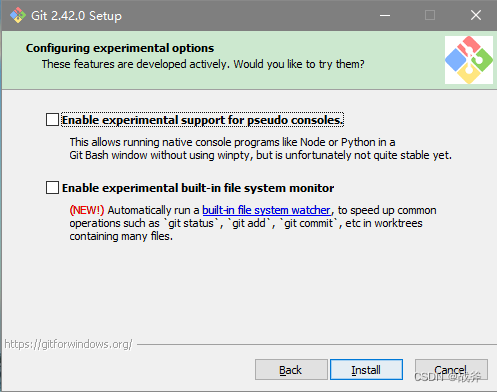Viewport: 497px width, 392px height.
Task: Click the disabled maximize window button
Action: tap(430, 15)
